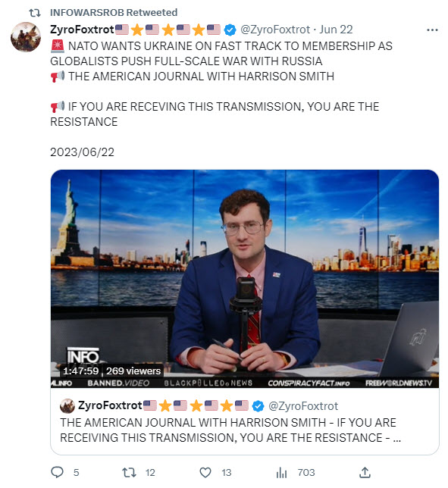This screenshot has height=488, width=448.
Task: Open the INFOWARSROB Retweeted link
Action: [x=114, y=12]
